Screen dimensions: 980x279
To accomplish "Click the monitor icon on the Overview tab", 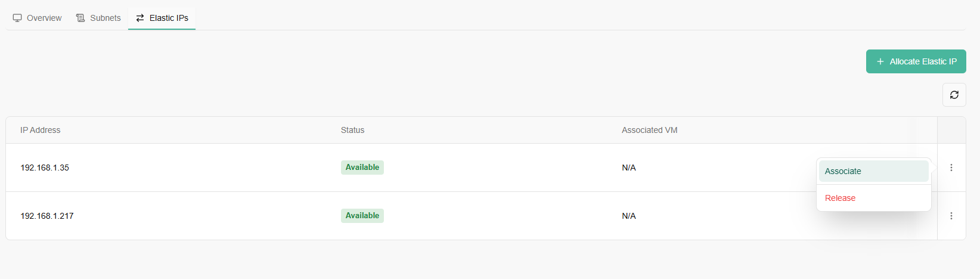I will pos(17,18).
